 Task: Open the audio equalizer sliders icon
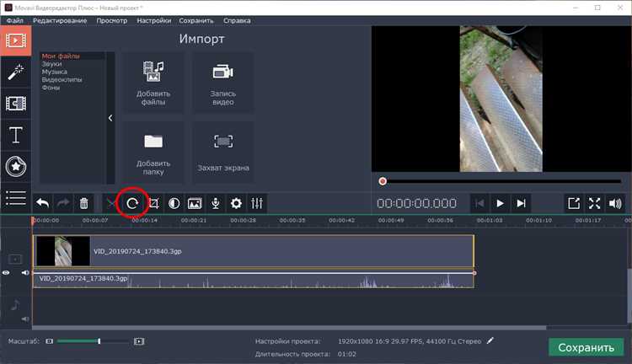pyautogui.click(x=257, y=203)
